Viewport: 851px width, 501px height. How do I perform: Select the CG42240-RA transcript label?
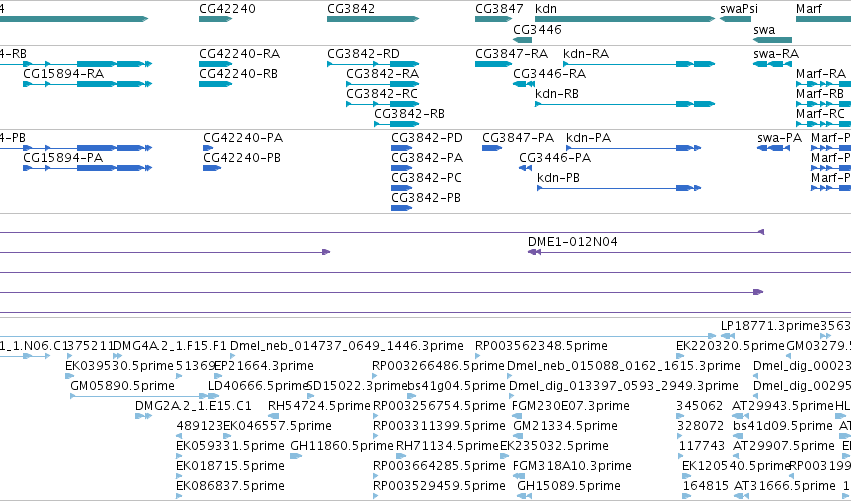(x=239, y=54)
